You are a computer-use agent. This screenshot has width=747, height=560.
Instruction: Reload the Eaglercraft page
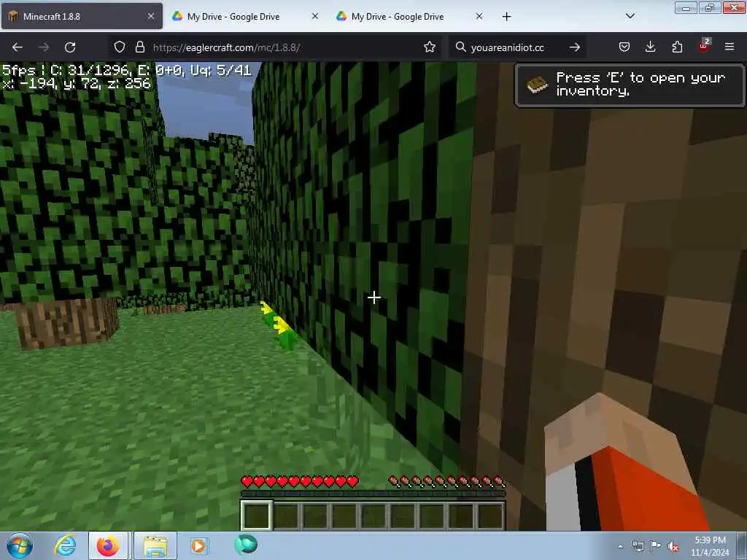click(x=70, y=47)
